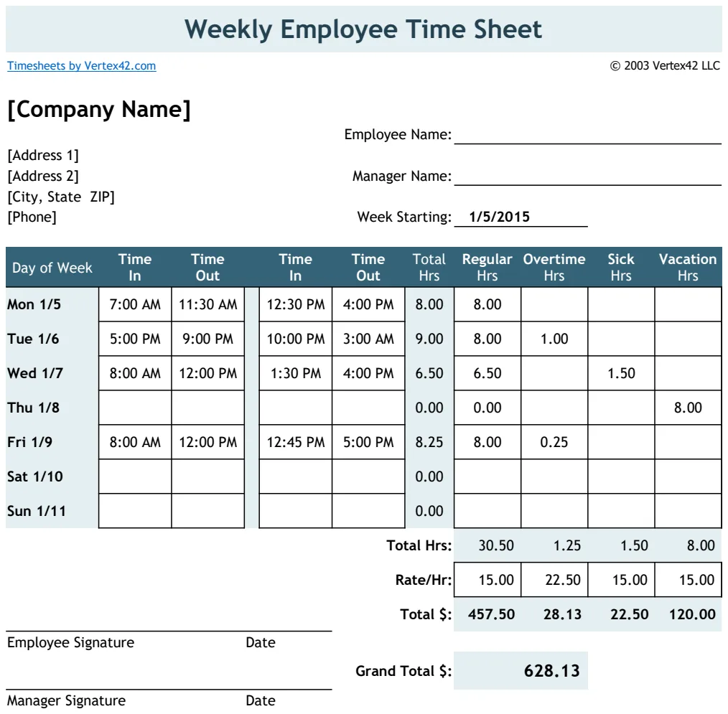Click the Manager Signature label

point(66,700)
